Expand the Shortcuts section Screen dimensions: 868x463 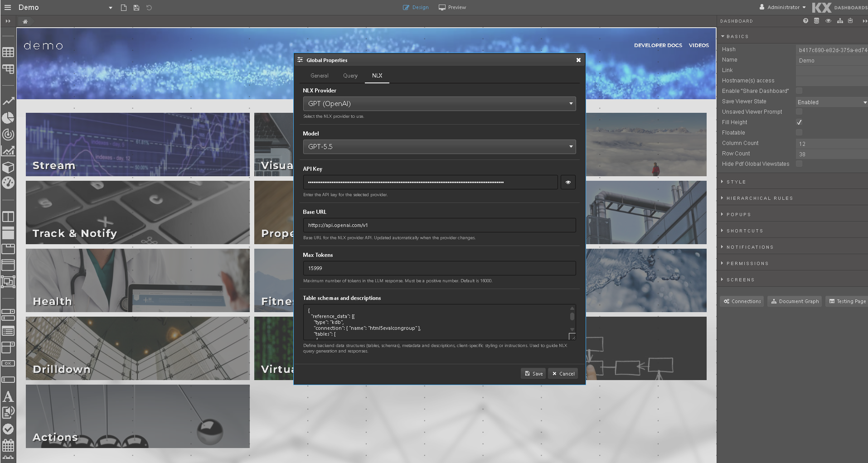(x=742, y=231)
